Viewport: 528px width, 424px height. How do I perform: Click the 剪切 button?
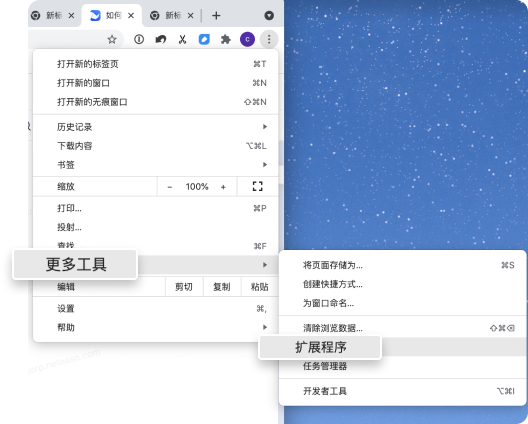point(184,287)
